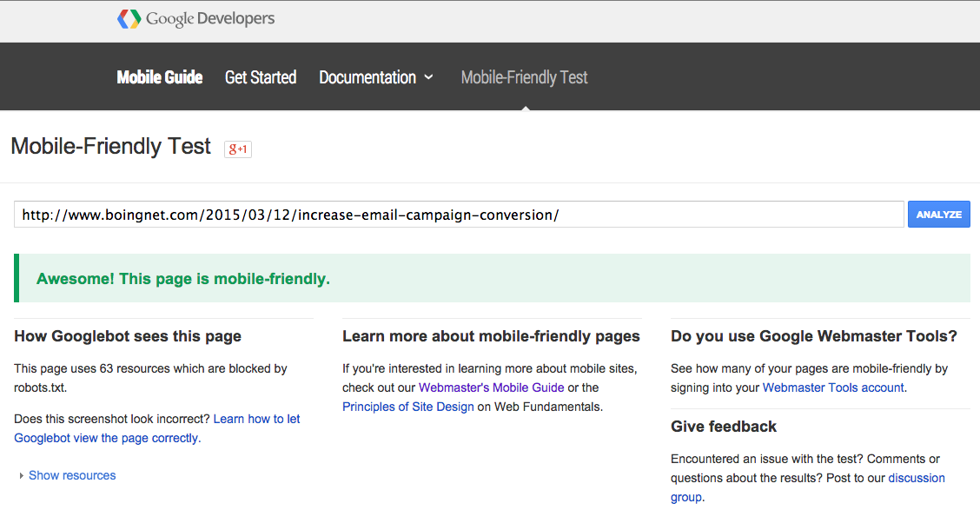Open the Learn how to let Googlebot view link
The width and height of the screenshot is (980, 510).
point(157,428)
